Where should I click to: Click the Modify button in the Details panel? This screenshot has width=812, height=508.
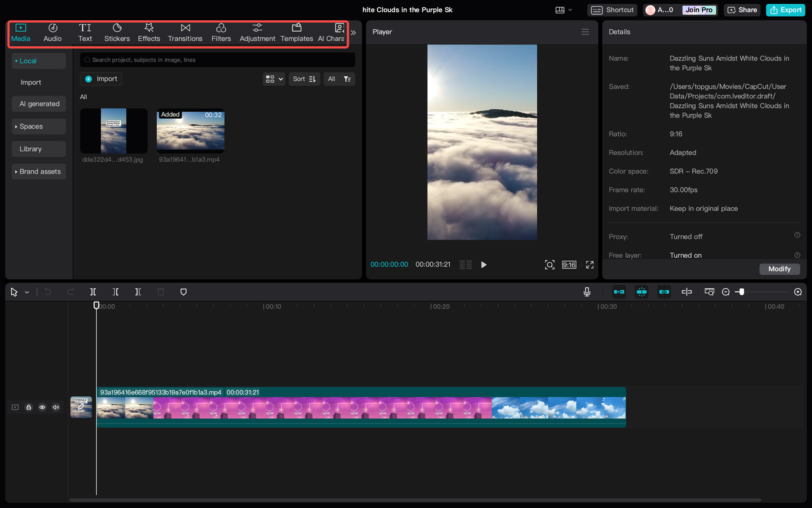click(779, 269)
